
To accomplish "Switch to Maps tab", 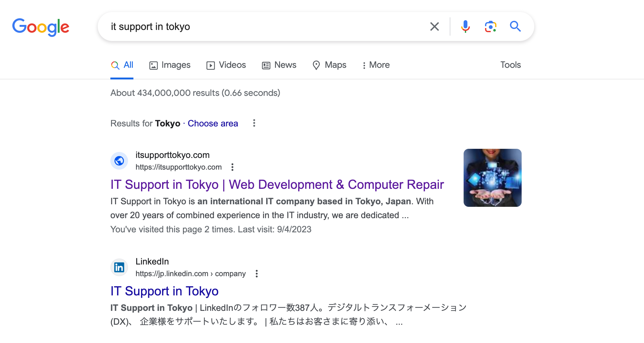I will (x=329, y=65).
